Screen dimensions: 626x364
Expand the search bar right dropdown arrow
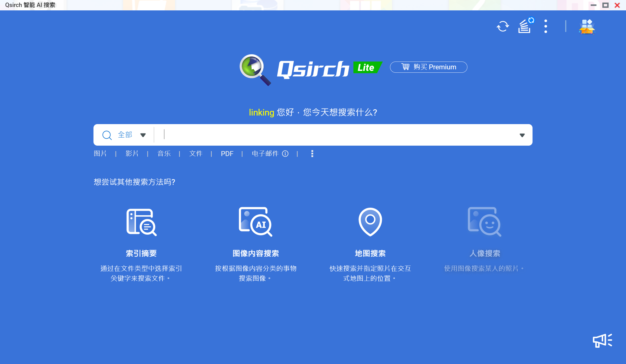522,135
